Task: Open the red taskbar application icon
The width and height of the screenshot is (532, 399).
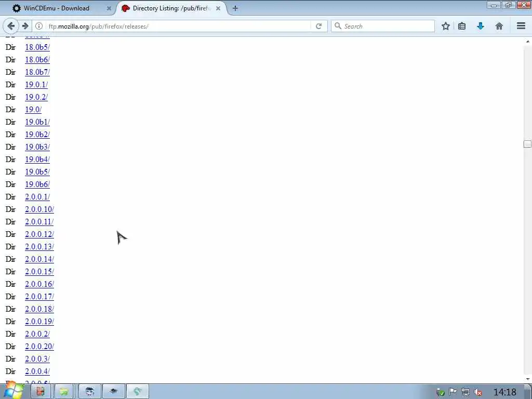Action: tap(41, 392)
